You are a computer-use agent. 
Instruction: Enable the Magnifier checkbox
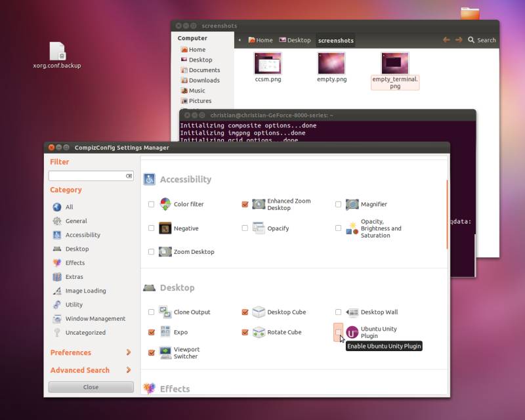(x=338, y=204)
